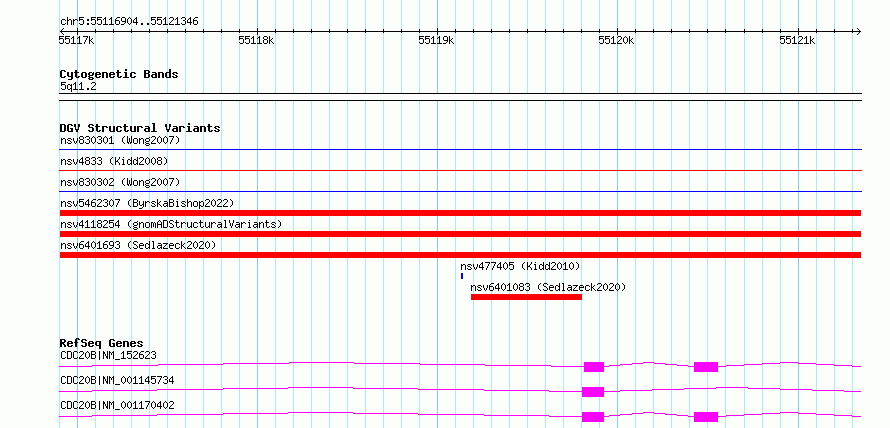Click the 55117k ruler tick label
Viewport: 890px width, 428px height.
76,40
